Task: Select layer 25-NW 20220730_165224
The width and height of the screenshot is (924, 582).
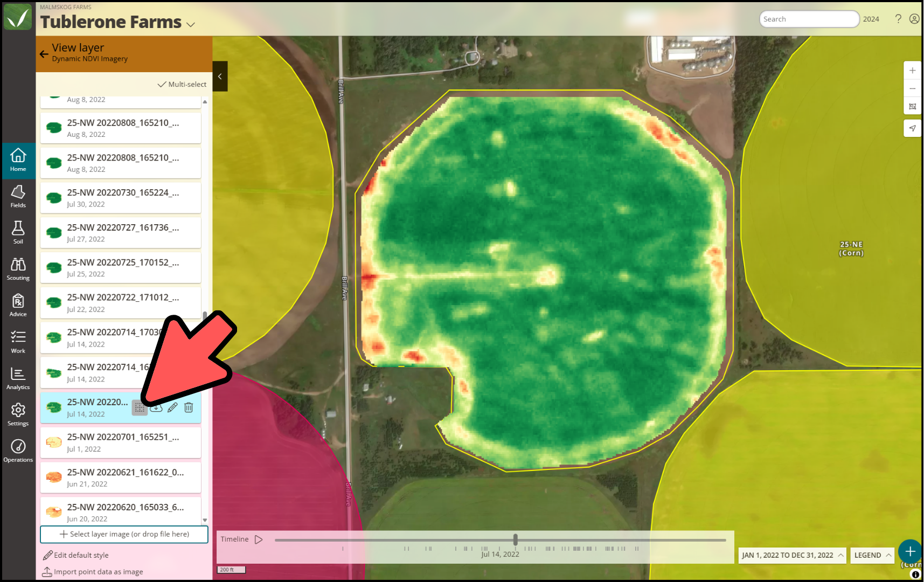Action: coord(121,198)
